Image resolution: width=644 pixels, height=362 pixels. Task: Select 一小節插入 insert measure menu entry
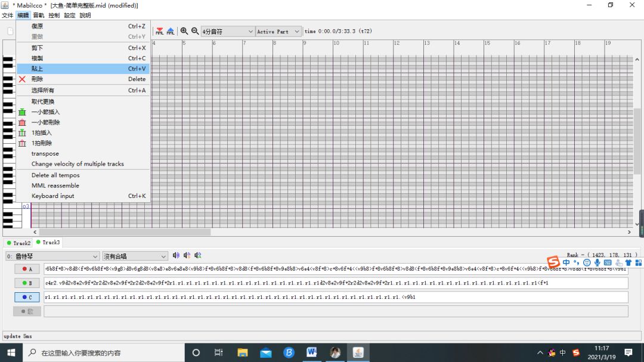(x=46, y=112)
